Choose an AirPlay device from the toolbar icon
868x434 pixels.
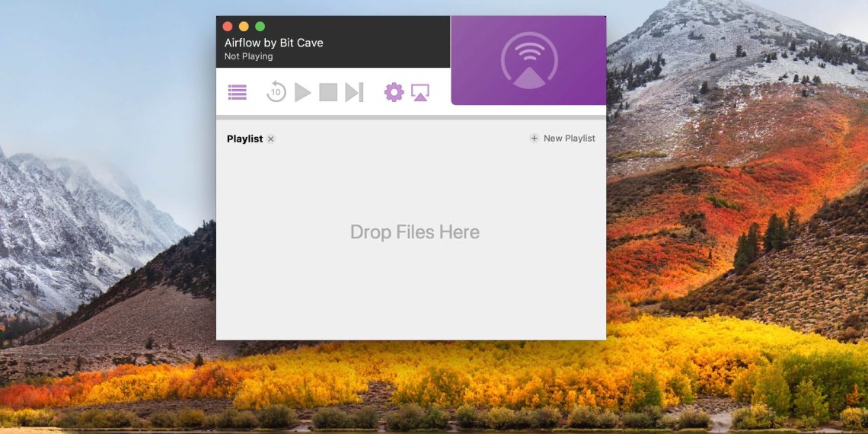[x=420, y=93]
